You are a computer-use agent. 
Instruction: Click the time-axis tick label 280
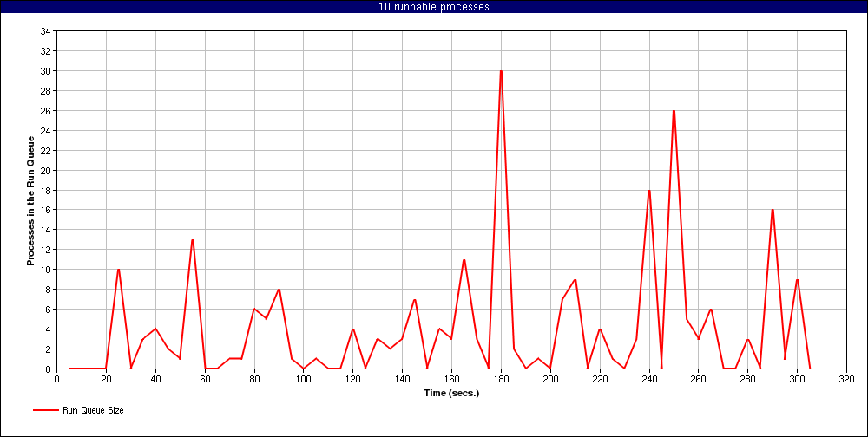[x=748, y=379]
